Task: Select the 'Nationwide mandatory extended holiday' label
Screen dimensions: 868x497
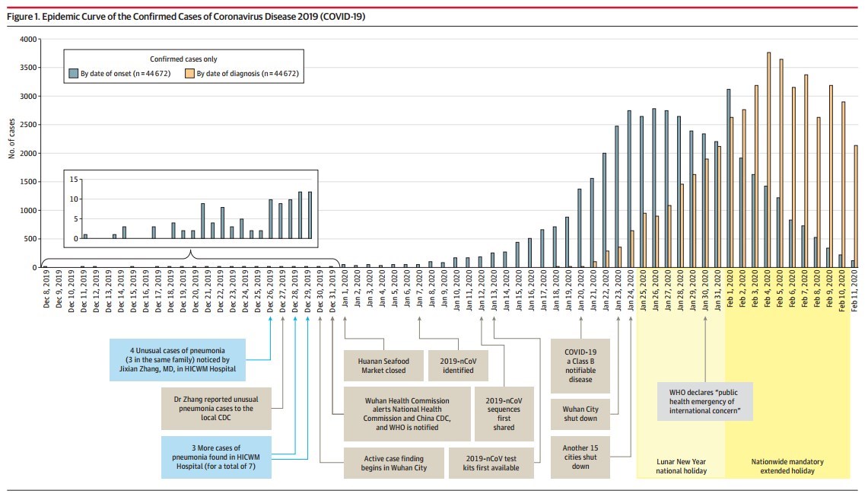Action: coord(787,466)
